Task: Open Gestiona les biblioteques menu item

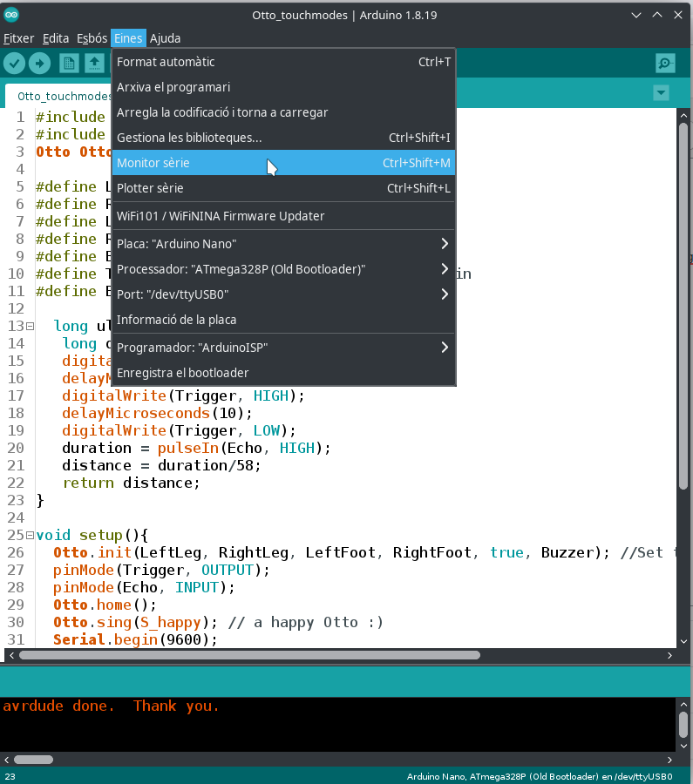Action: [189, 138]
